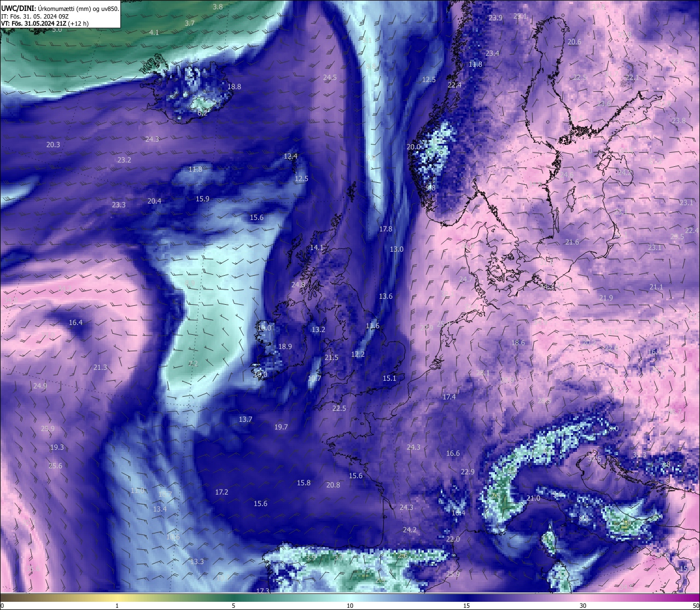
Task: Click the map value 25.6
Action: tap(55, 466)
